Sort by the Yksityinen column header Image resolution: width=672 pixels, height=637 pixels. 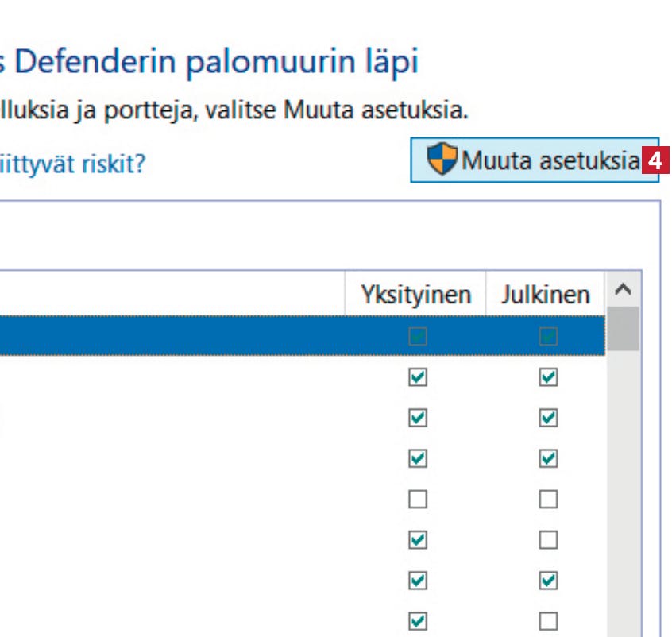(x=415, y=294)
